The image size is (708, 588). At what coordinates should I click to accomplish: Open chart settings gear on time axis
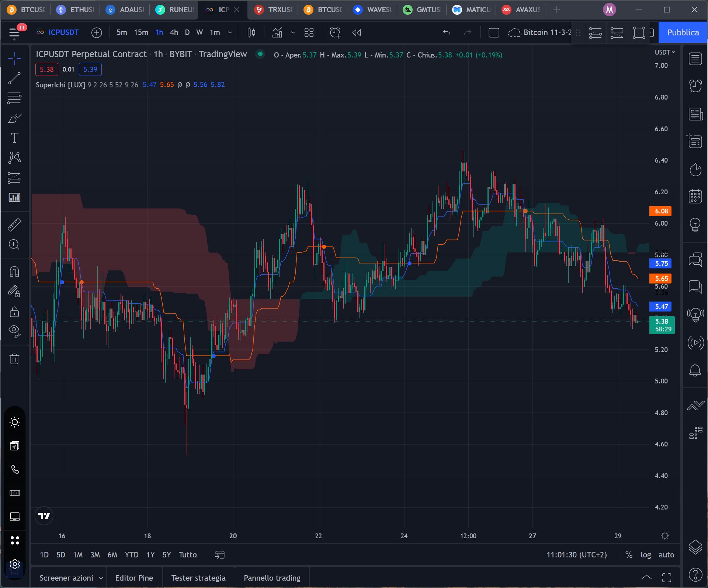(665, 536)
